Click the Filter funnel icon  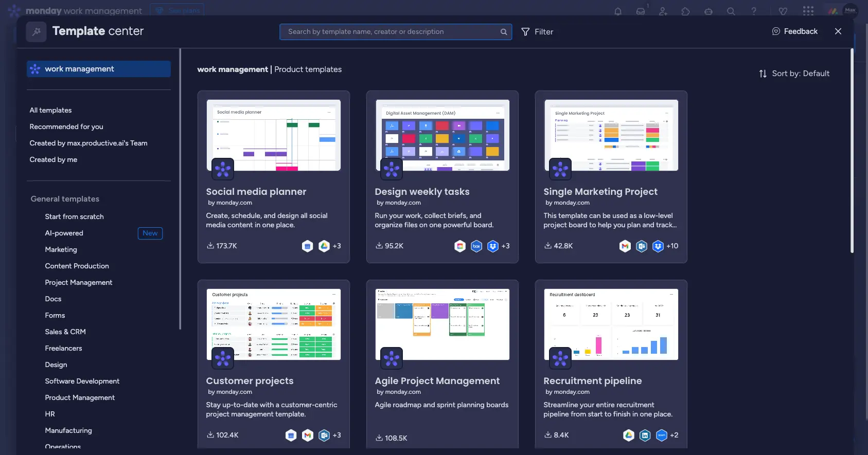pos(525,32)
